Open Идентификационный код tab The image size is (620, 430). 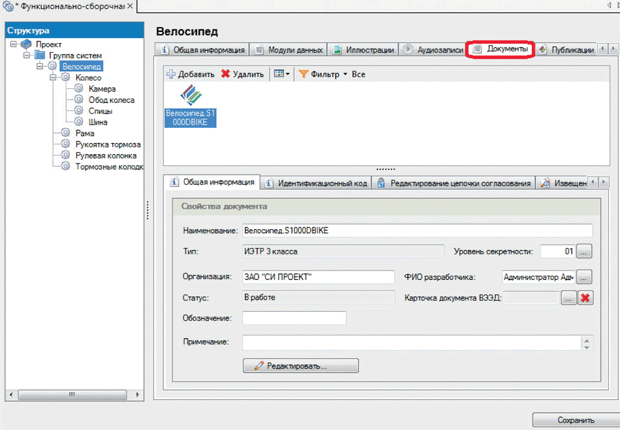(316, 183)
